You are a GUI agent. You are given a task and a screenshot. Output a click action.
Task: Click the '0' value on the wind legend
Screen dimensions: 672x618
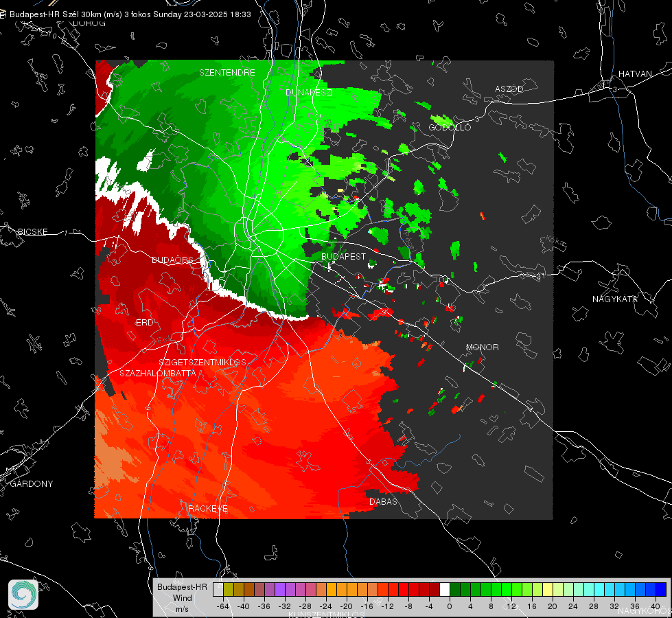click(x=449, y=606)
